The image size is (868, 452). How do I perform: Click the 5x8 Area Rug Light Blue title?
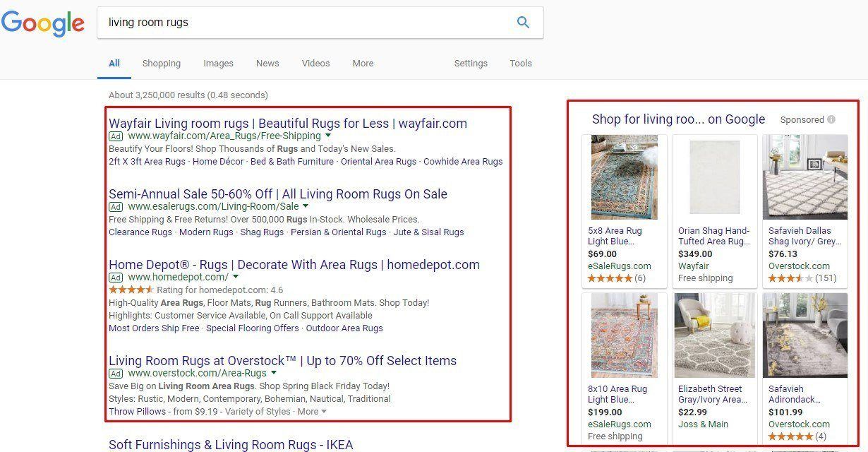[615, 236]
